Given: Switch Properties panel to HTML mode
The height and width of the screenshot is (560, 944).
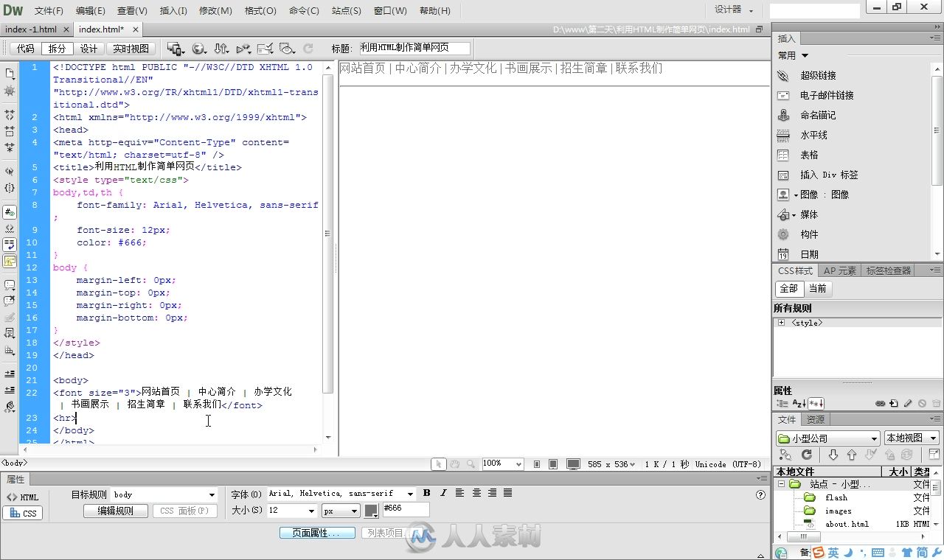Looking at the screenshot, I should point(23,497).
